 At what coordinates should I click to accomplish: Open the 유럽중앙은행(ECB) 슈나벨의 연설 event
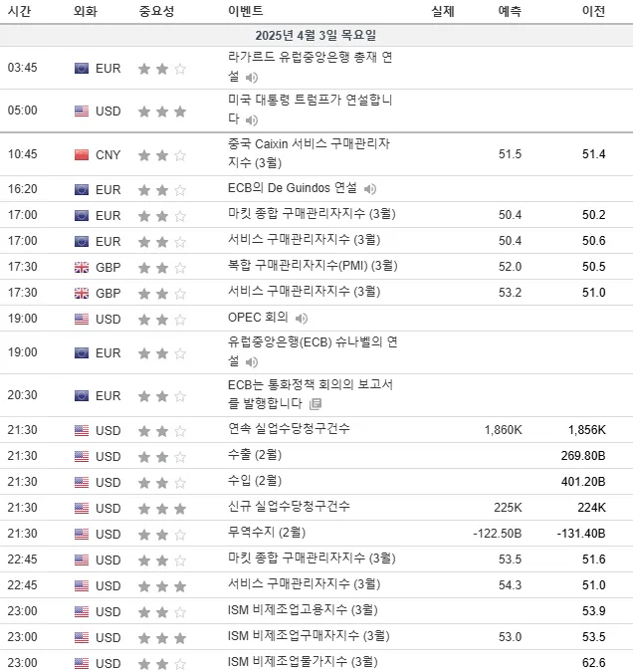pos(313,351)
